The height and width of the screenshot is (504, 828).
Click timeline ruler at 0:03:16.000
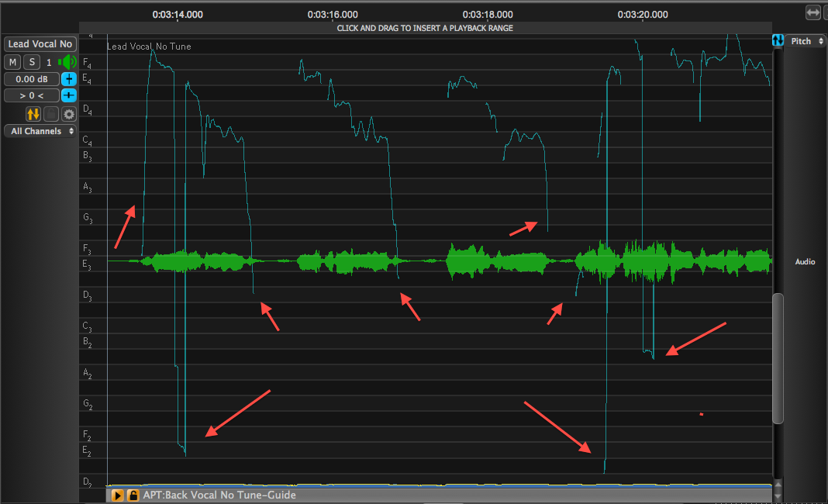tap(333, 14)
